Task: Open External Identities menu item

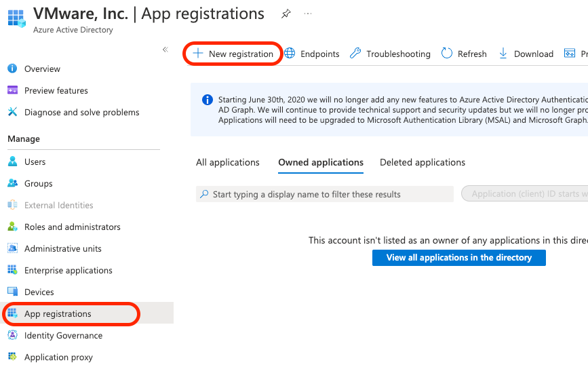Action: (58, 205)
